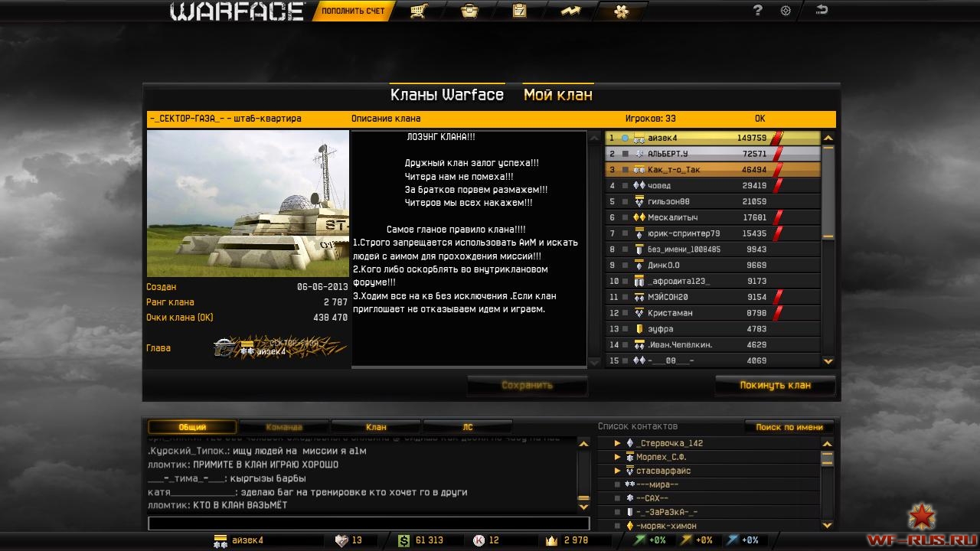Click the heart counter icon showing 13

tap(341, 540)
